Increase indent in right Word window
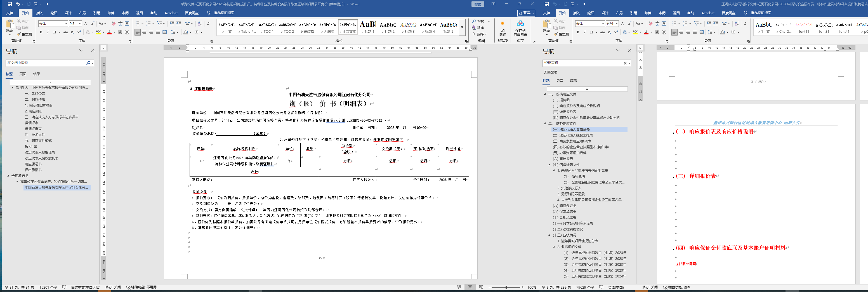The width and height of the screenshot is (868, 292). [x=715, y=23]
